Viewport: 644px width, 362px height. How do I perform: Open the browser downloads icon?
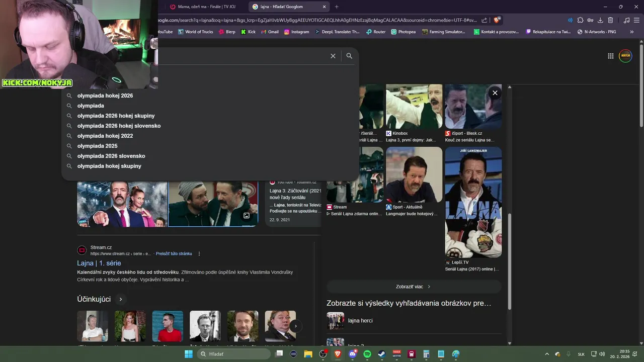tap(600, 20)
